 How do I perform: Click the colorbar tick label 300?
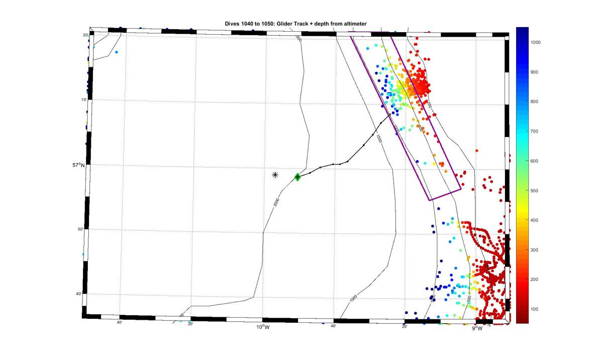[535, 250]
